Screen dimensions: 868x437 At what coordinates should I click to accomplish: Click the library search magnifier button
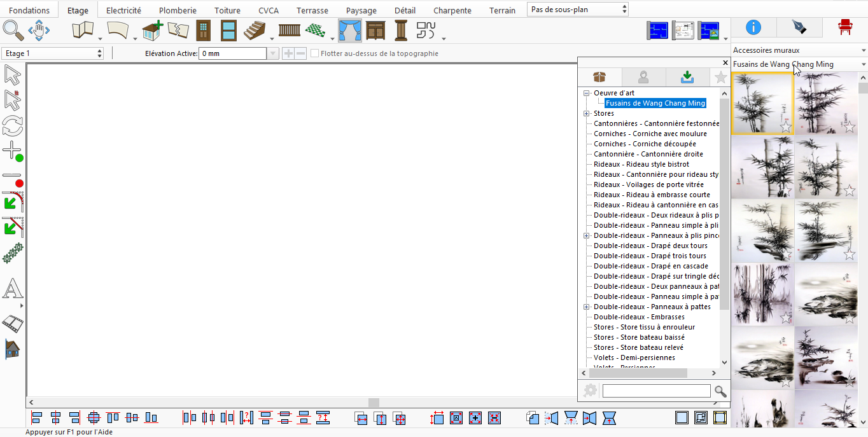pyautogui.click(x=720, y=391)
